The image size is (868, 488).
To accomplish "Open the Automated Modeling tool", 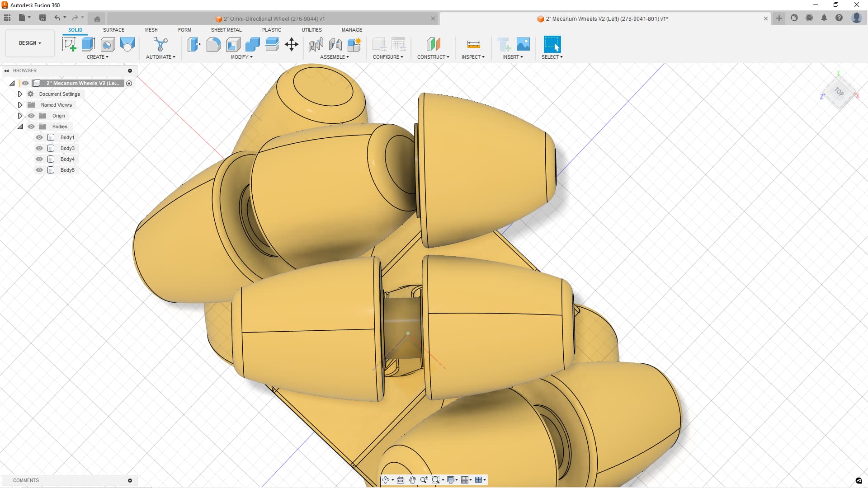I will tap(160, 44).
